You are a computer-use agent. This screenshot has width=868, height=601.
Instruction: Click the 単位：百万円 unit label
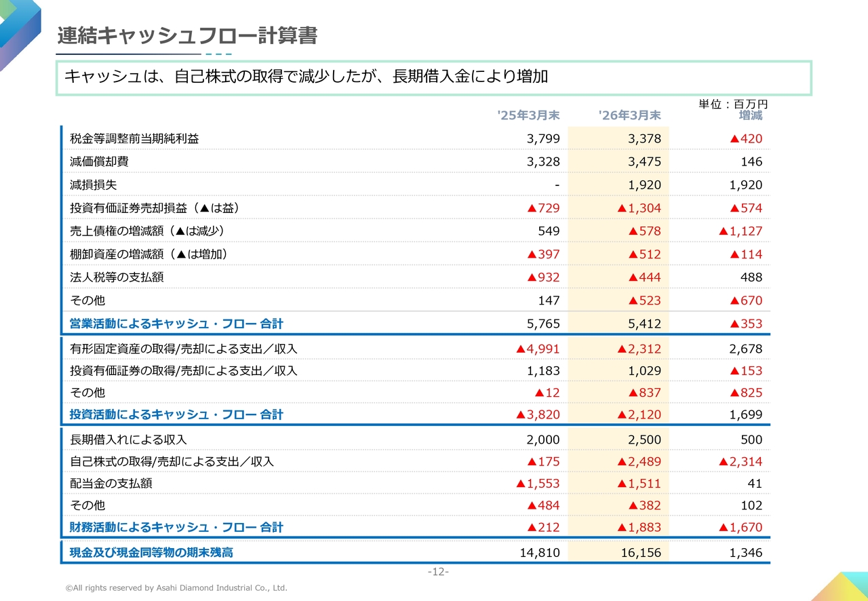[x=733, y=104]
